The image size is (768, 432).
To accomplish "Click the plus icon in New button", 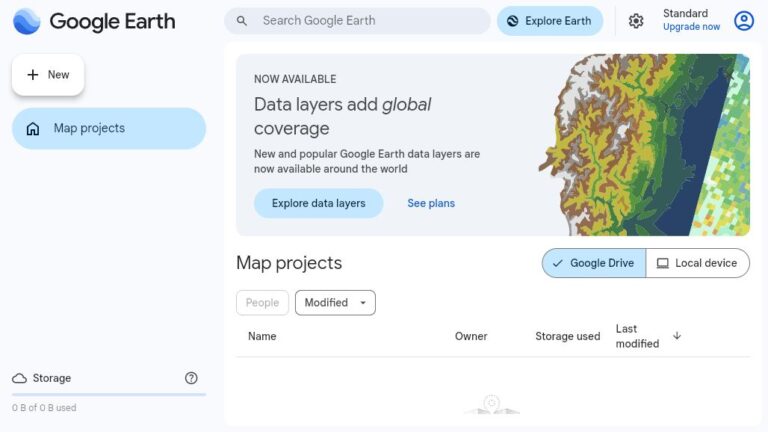I will click(x=33, y=74).
